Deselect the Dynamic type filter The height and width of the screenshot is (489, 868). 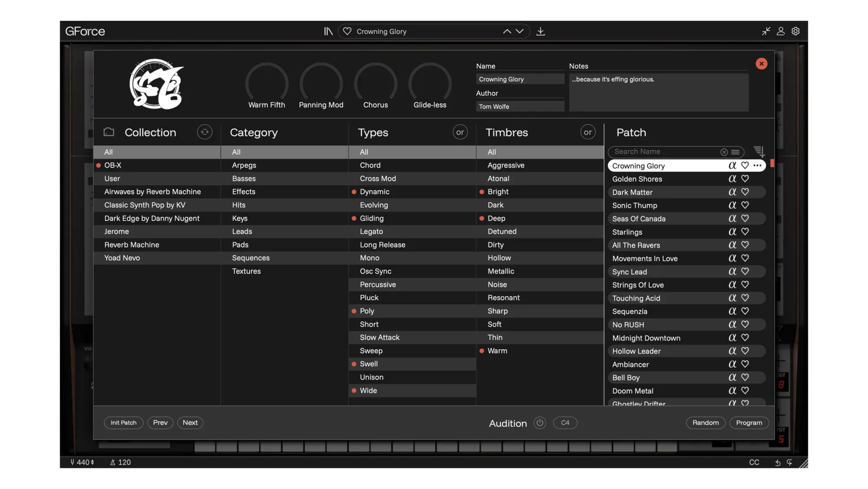coord(412,192)
